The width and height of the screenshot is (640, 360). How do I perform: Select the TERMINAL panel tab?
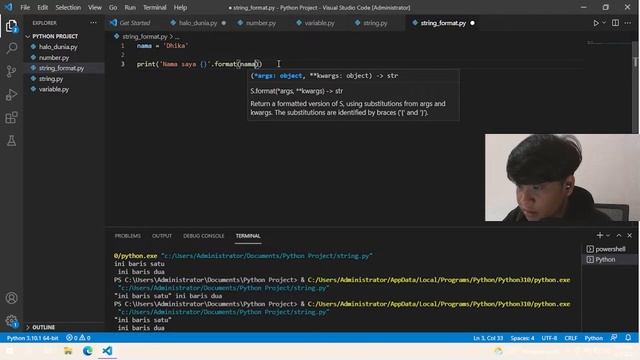pyautogui.click(x=248, y=236)
